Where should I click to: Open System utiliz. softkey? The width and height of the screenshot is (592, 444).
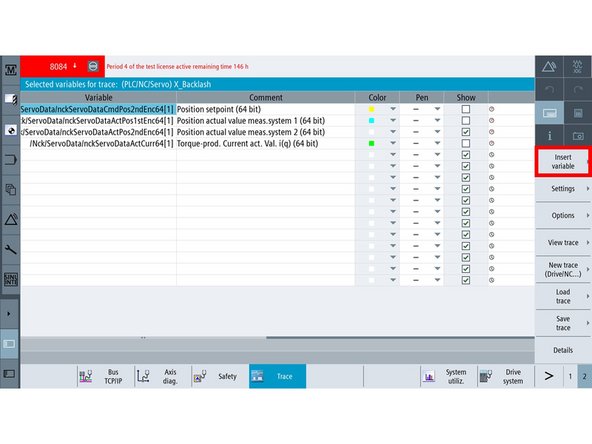[449, 376]
